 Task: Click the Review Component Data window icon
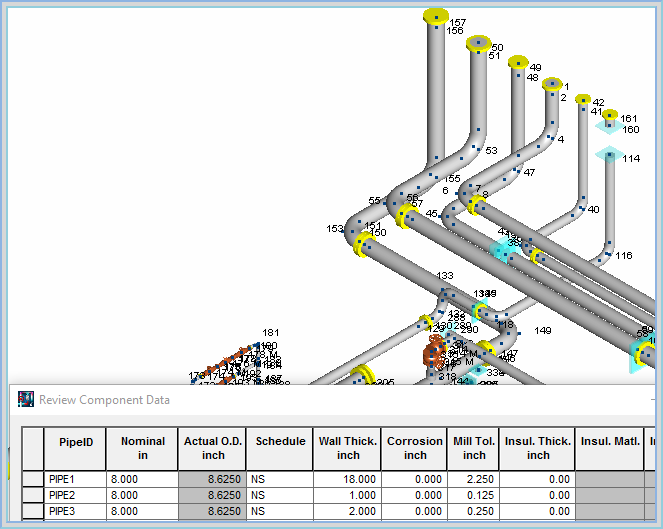coord(26,399)
